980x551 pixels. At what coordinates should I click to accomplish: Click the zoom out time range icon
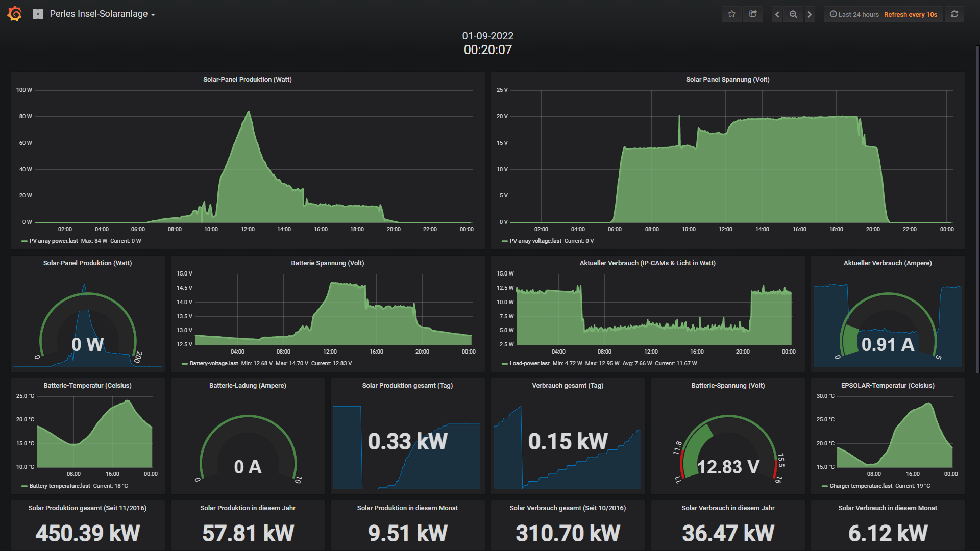(x=793, y=14)
